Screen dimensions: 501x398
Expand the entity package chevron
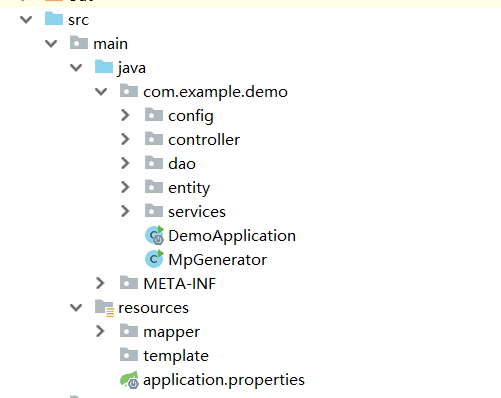125,187
